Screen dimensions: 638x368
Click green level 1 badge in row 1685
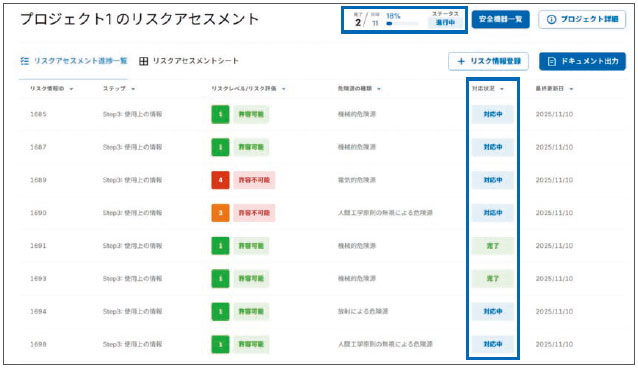point(220,114)
